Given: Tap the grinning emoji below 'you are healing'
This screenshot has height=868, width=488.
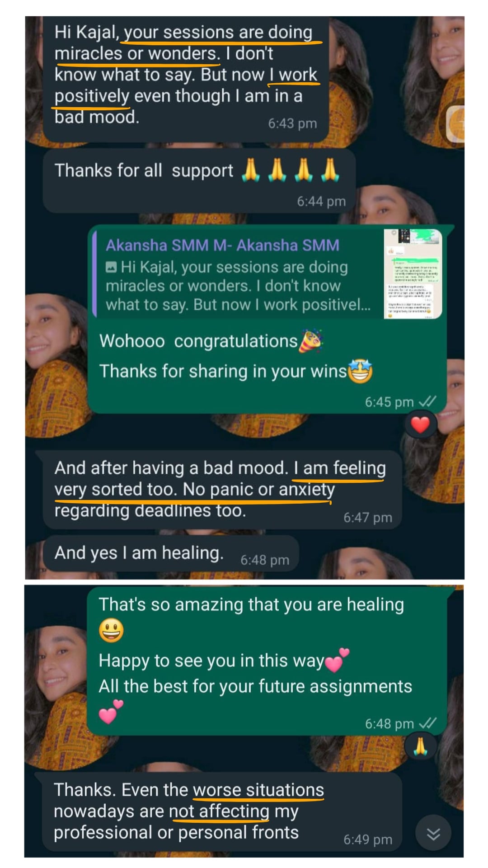Looking at the screenshot, I should point(111,631).
